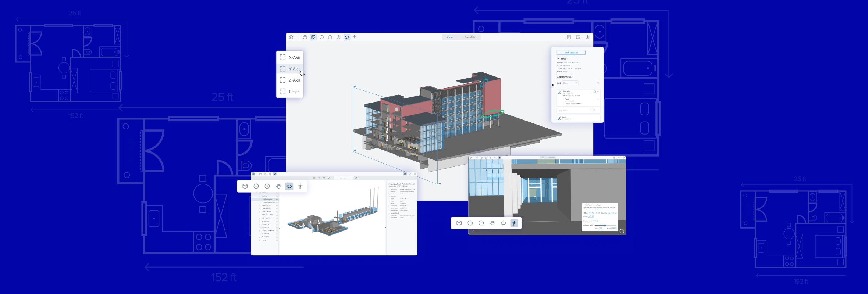The image size is (868, 294).
Task: Expand the 2ND FLOOR tree node
Action: (260, 218)
